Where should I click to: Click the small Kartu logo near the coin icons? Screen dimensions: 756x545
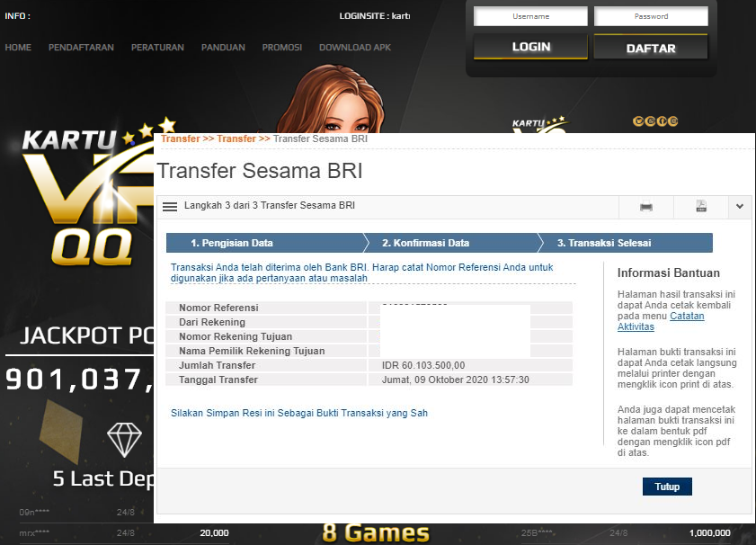point(539,125)
